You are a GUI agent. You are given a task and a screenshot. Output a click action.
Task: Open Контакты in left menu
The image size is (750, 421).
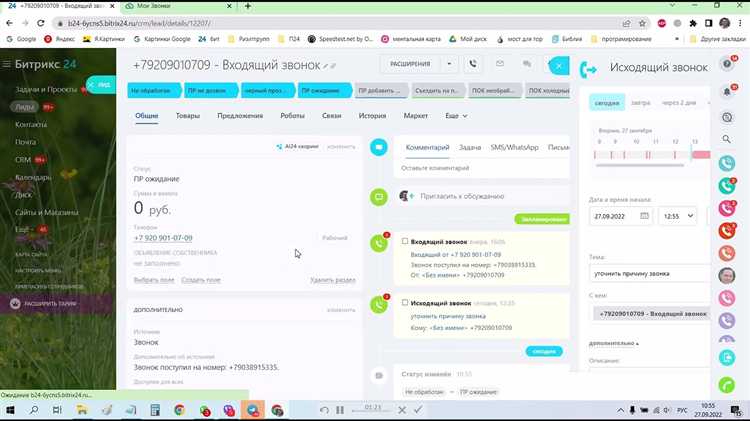pos(31,124)
